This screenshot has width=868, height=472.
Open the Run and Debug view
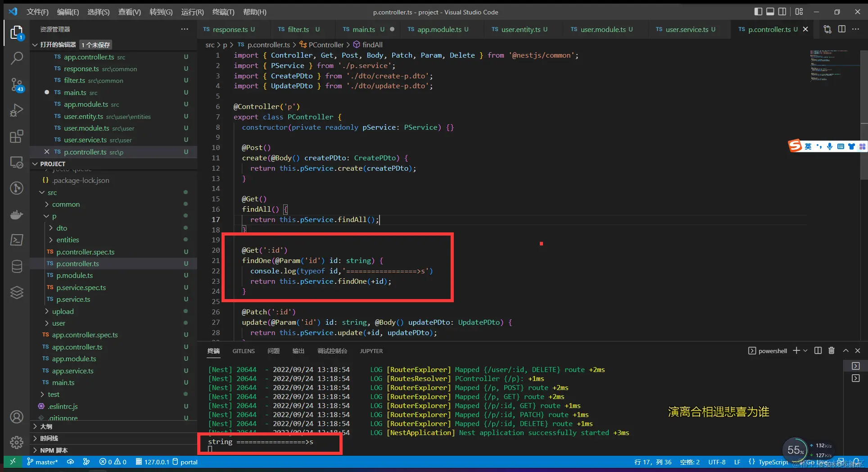click(x=17, y=110)
